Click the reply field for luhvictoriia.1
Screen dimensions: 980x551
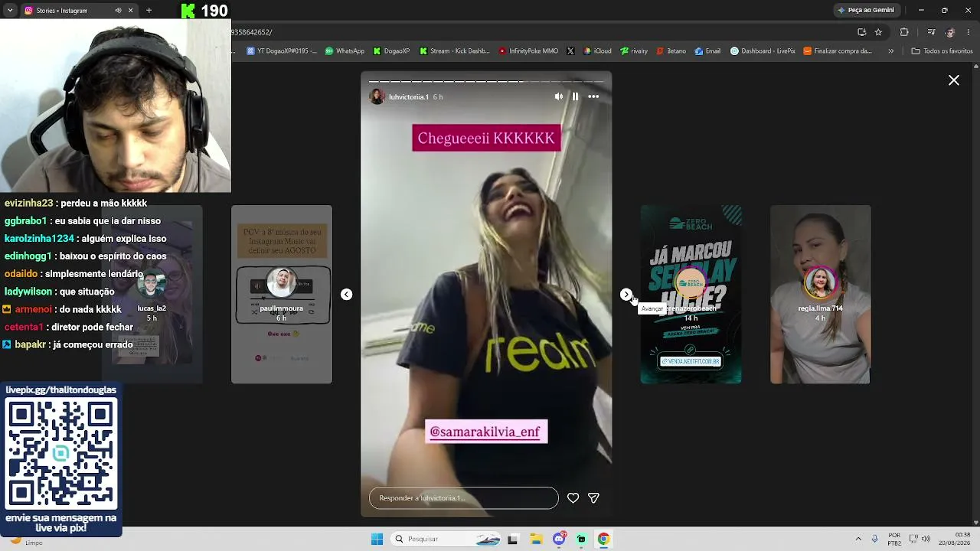[x=464, y=498]
